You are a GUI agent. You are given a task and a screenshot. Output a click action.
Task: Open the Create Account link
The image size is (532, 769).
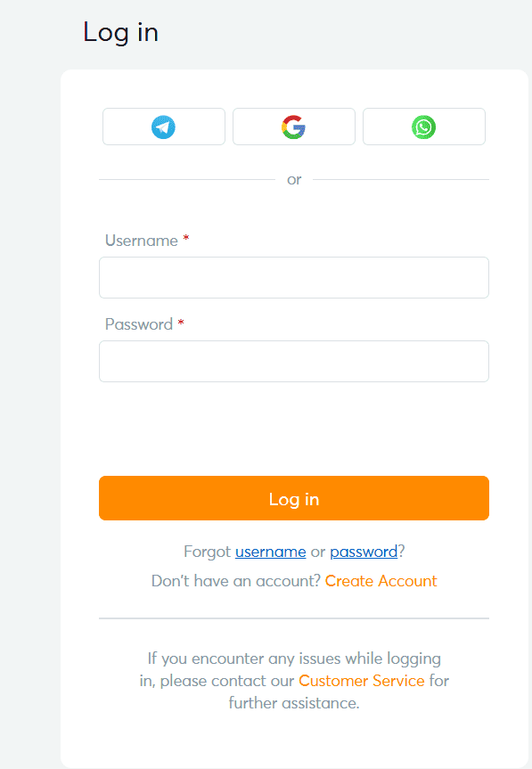381,580
